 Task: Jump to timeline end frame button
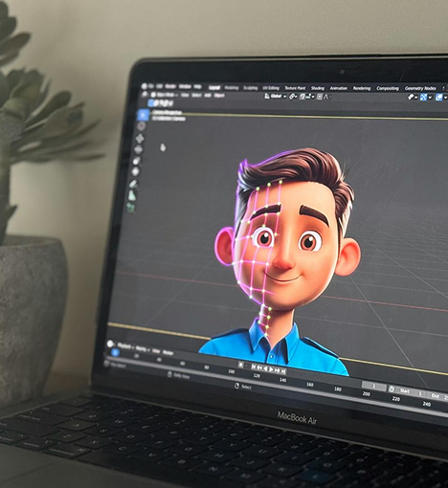click(283, 371)
